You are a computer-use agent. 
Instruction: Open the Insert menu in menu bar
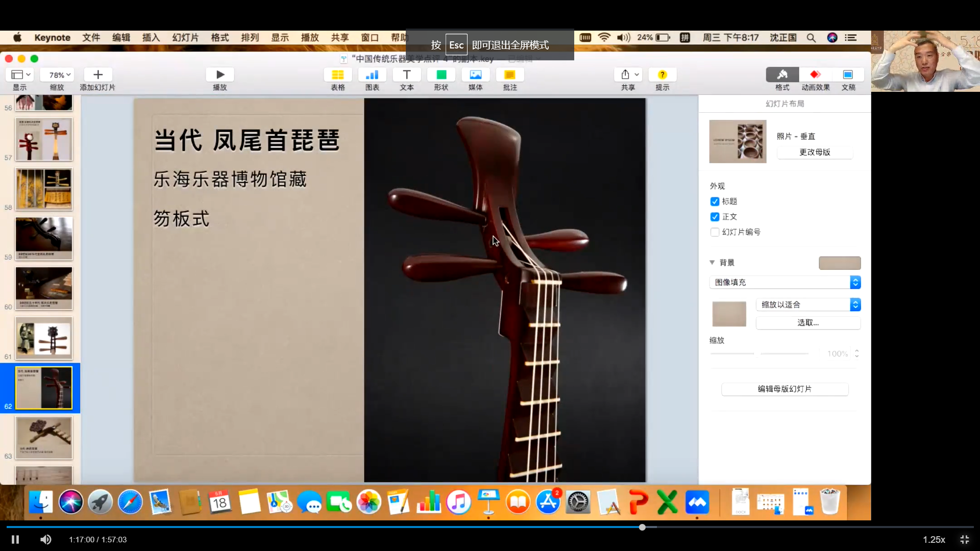point(151,37)
